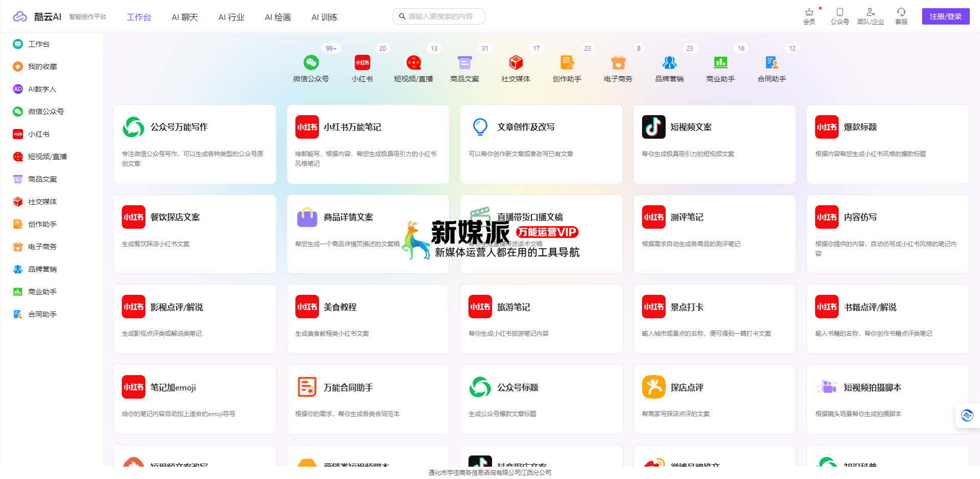The height and width of the screenshot is (479, 980).
Task: Switch to the AI 聊天 tab
Action: 185,17
